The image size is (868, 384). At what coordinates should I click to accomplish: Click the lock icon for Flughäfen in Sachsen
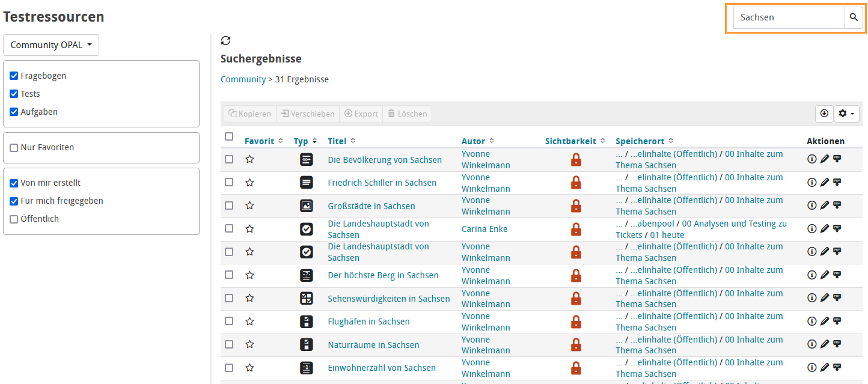[x=576, y=321]
